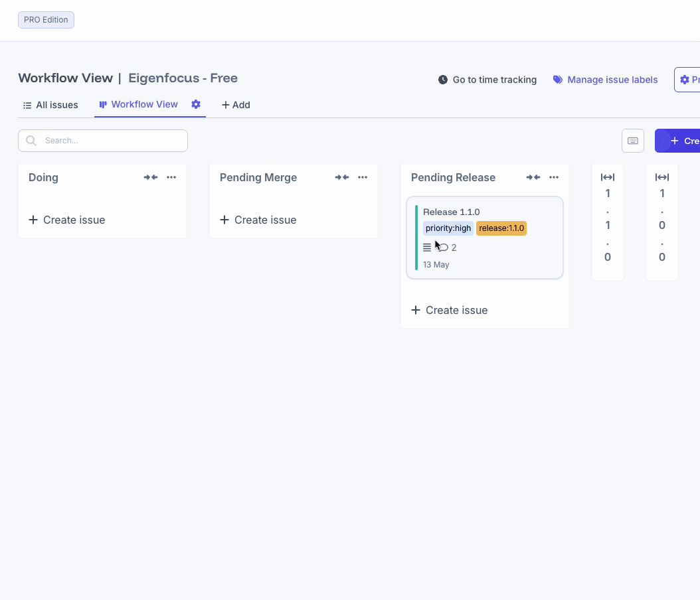Click the comments bubble icon on Release card

coord(444,248)
